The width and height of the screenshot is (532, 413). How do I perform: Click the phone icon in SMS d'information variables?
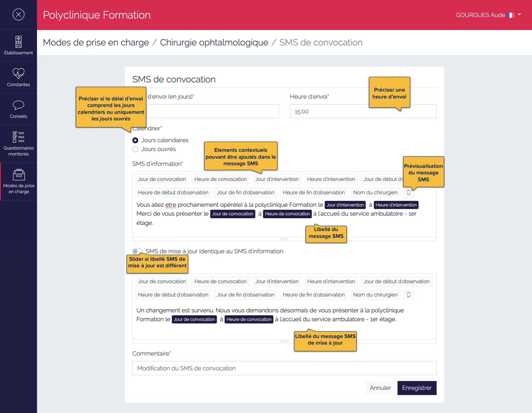pos(408,192)
